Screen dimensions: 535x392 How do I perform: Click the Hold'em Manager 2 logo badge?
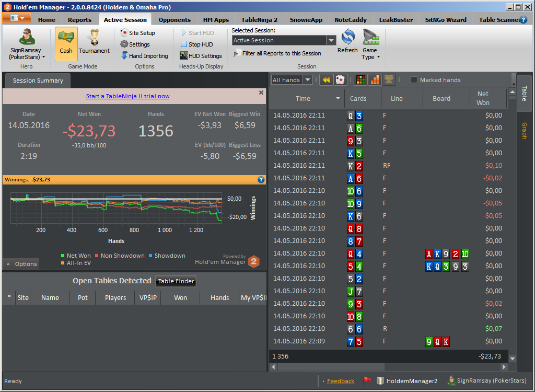tap(254, 261)
